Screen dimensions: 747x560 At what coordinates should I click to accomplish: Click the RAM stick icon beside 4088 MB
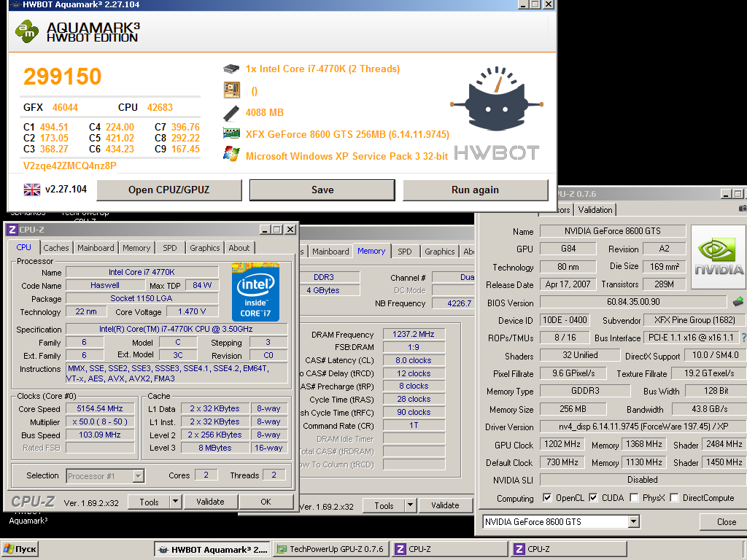[231, 113]
